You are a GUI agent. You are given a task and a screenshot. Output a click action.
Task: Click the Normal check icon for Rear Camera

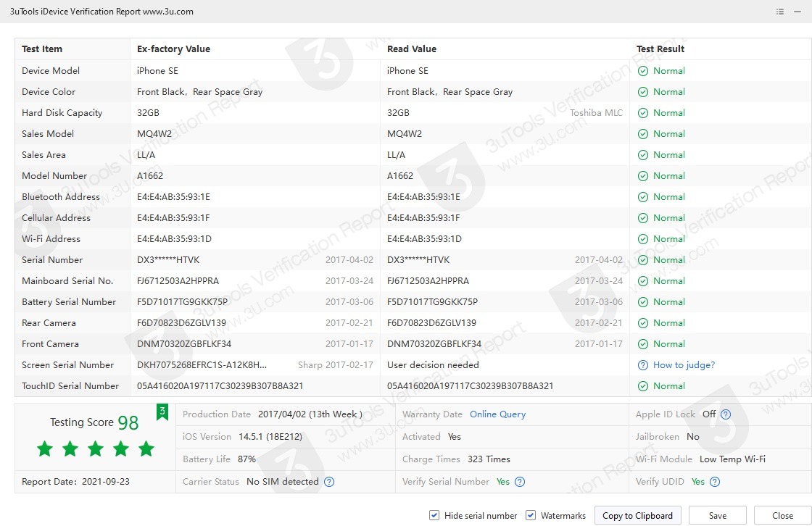click(642, 323)
